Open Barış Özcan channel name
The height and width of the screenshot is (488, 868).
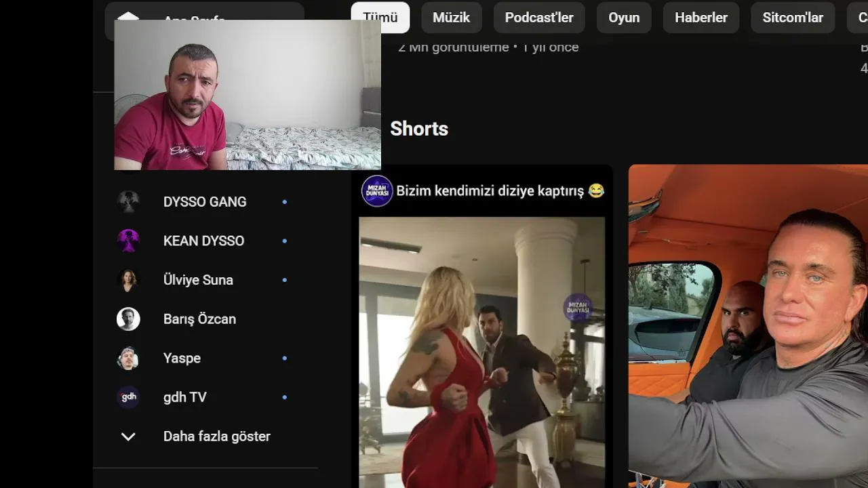[x=199, y=319]
